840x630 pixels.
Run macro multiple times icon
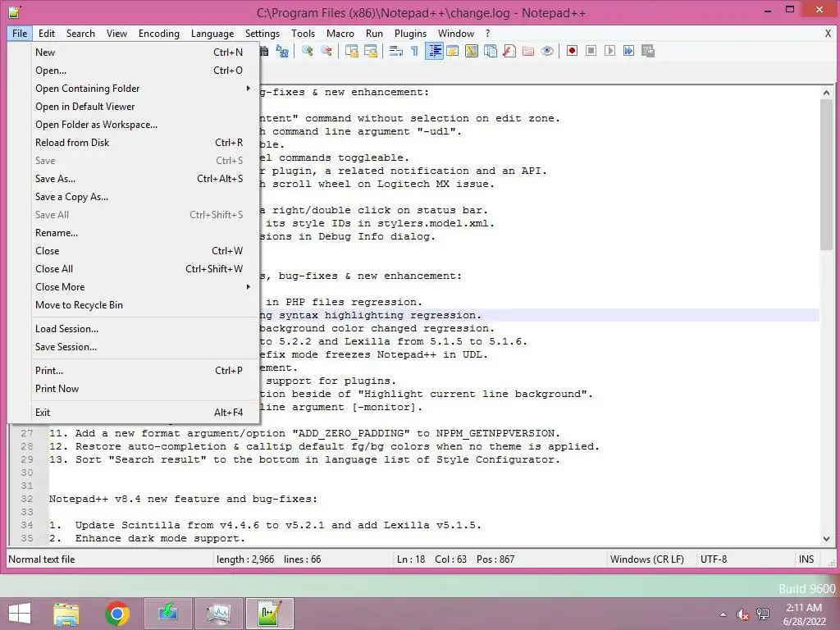pos(628,51)
